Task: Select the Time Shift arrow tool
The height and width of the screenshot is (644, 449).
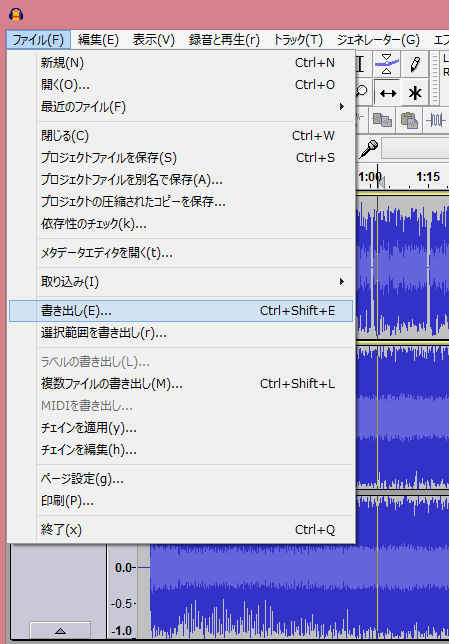Action: [x=387, y=92]
